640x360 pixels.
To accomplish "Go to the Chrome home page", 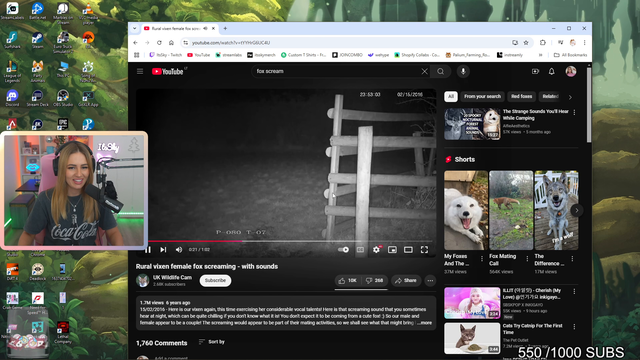I will click(171, 42).
